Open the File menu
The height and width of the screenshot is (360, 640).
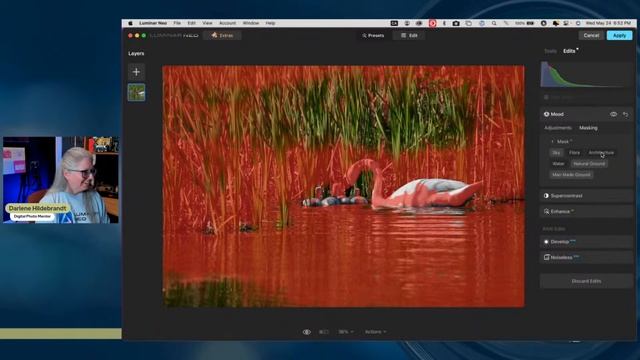tap(177, 23)
